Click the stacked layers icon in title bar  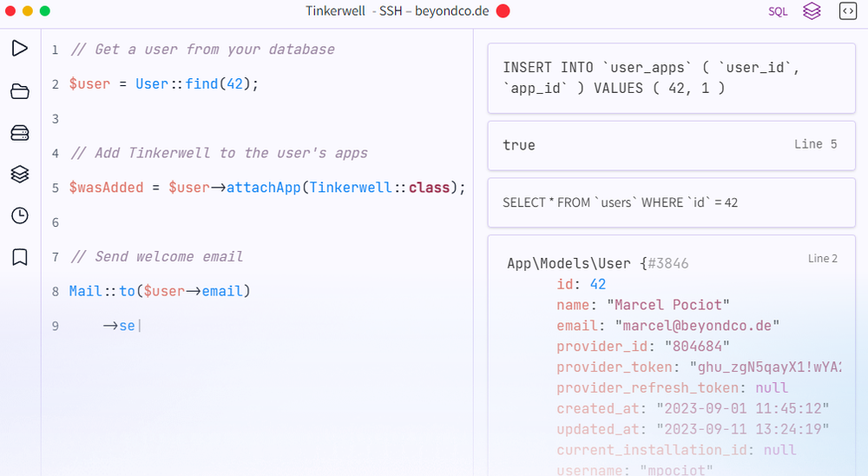pyautogui.click(x=812, y=11)
